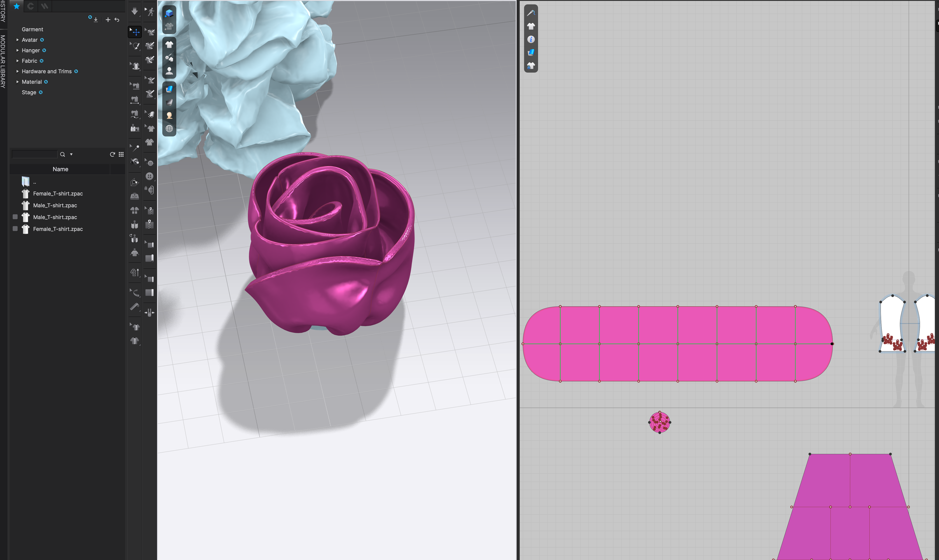This screenshot has height=560, width=939.
Task: Select the Simulate down-arrow tool
Action: [x=134, y=11]
